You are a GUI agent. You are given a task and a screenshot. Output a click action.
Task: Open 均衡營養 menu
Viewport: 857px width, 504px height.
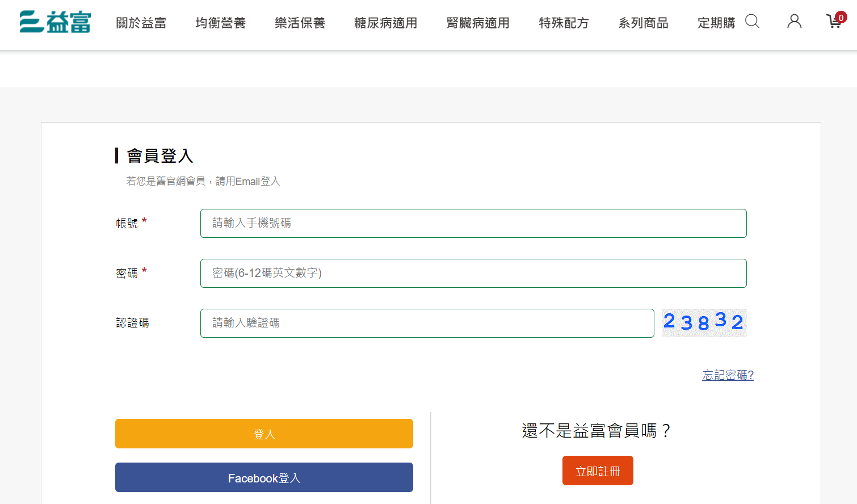220,23
